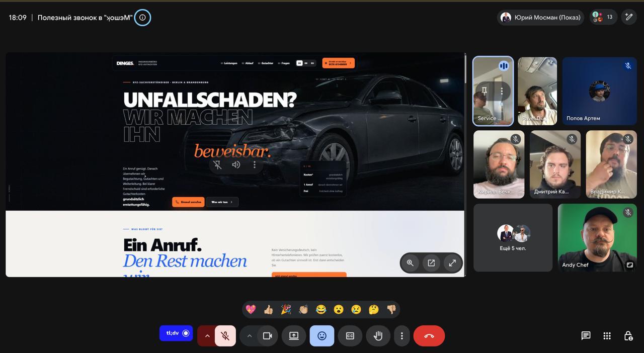Click the audio indicator on Service tile
Viewport: 644px width, 353px height.
504,66
